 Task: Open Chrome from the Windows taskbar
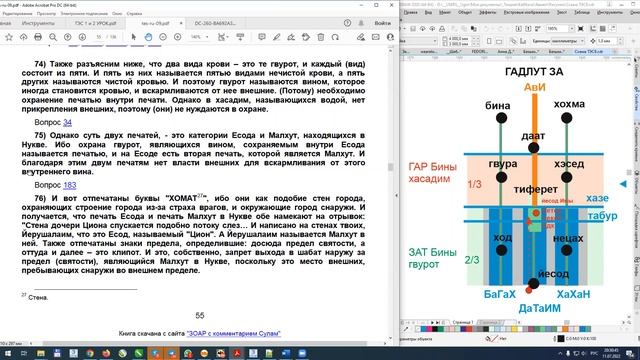(90, 353)
